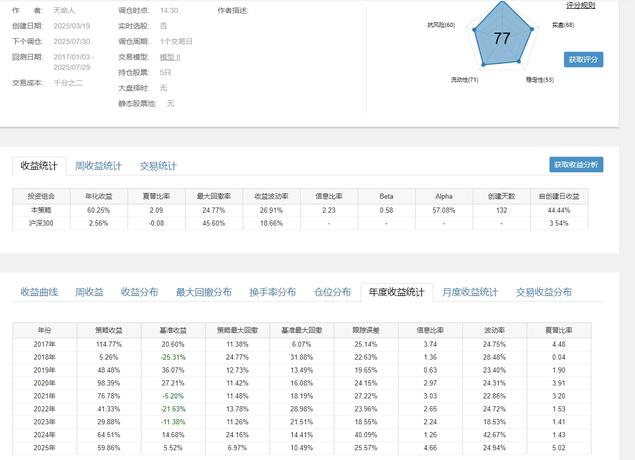The height and width of the screenshot is (460, 635).
Task: Select the 2017年 row in yearly table
Action: tap(40, 343)
